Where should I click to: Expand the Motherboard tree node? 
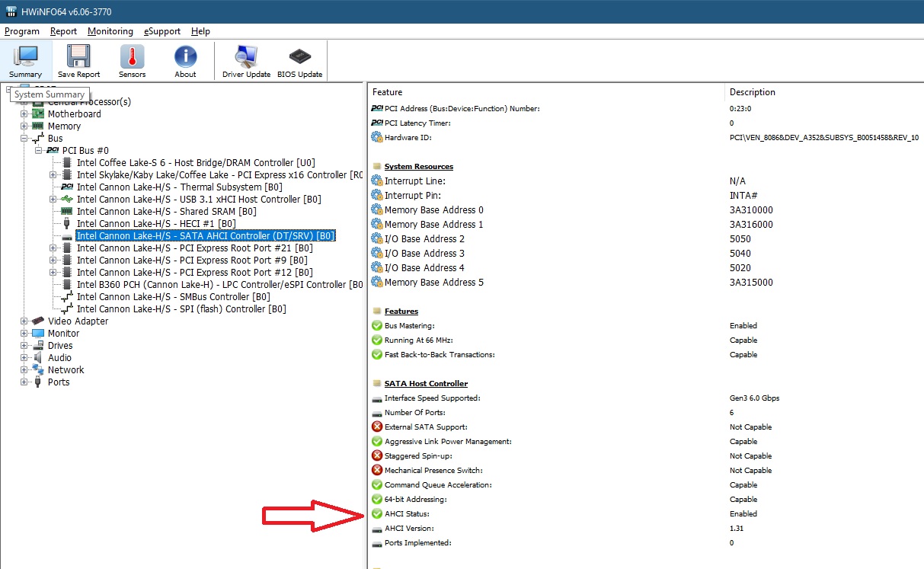coord(24,113)
